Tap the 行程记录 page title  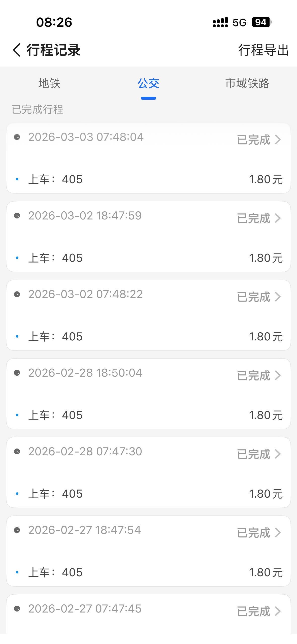(x=53, y=50)
